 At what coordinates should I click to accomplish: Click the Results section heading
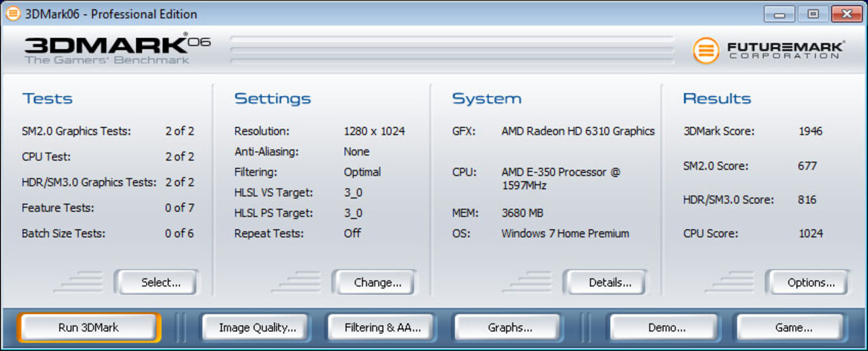pyautogui.click(x=717, y=99)
